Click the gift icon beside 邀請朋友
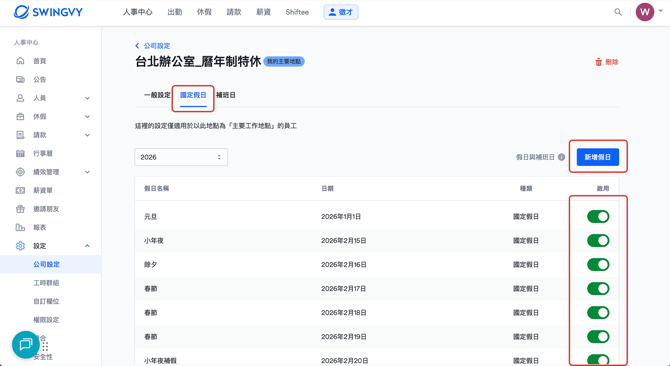 click(x=20, y=209)
